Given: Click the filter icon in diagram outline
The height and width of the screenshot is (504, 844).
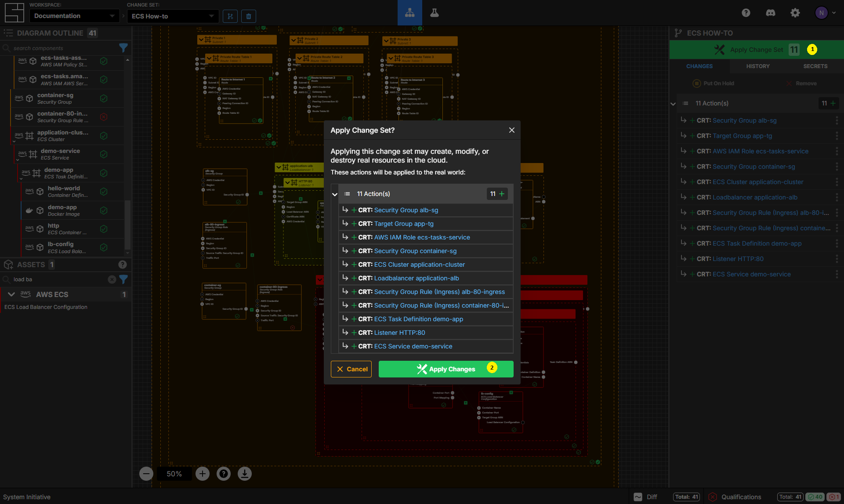Looking at the screenshot, I should 123,47.
